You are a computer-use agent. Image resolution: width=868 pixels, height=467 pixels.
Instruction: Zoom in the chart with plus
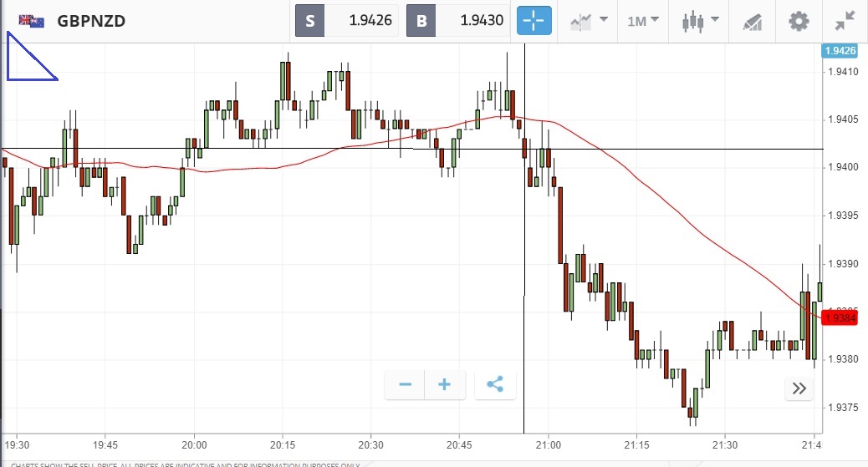click(x=445, y=384)
